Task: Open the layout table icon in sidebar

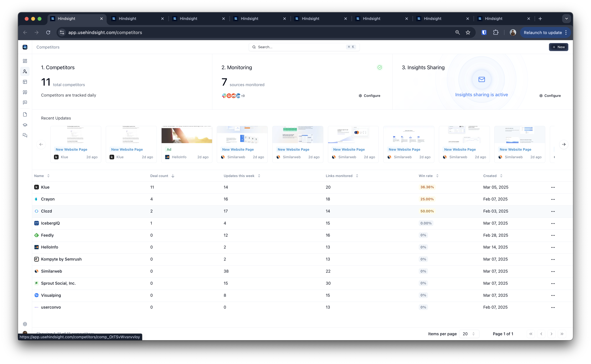Action: coord(25,82)
